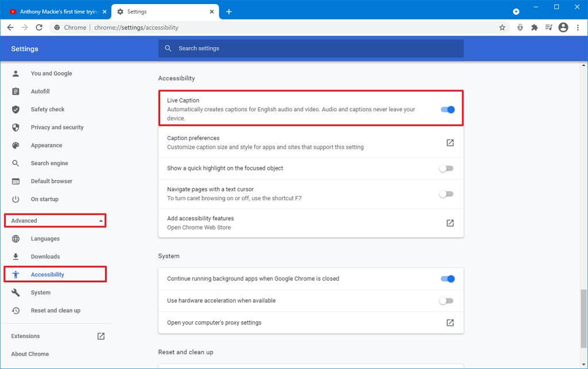Open the Extensions page link
Image resolution: width=588 pixels, height=369 pixels.
click(25, 336)
